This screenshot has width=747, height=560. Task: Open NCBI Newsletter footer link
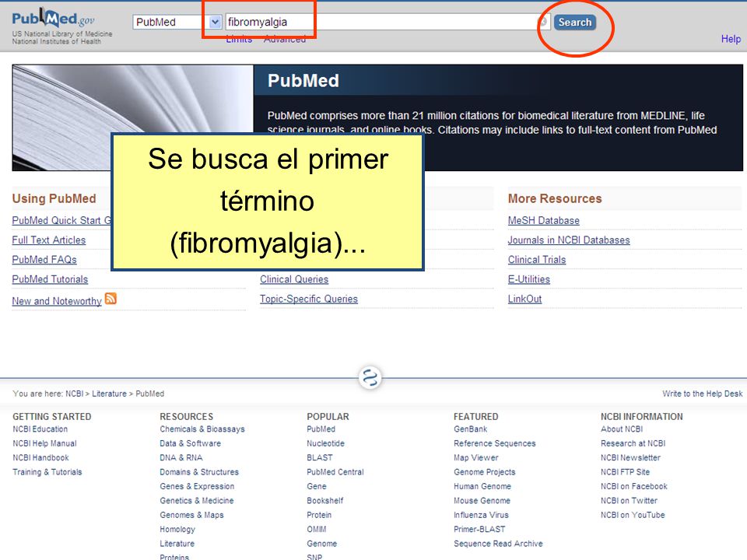click(x=630, y=457)
